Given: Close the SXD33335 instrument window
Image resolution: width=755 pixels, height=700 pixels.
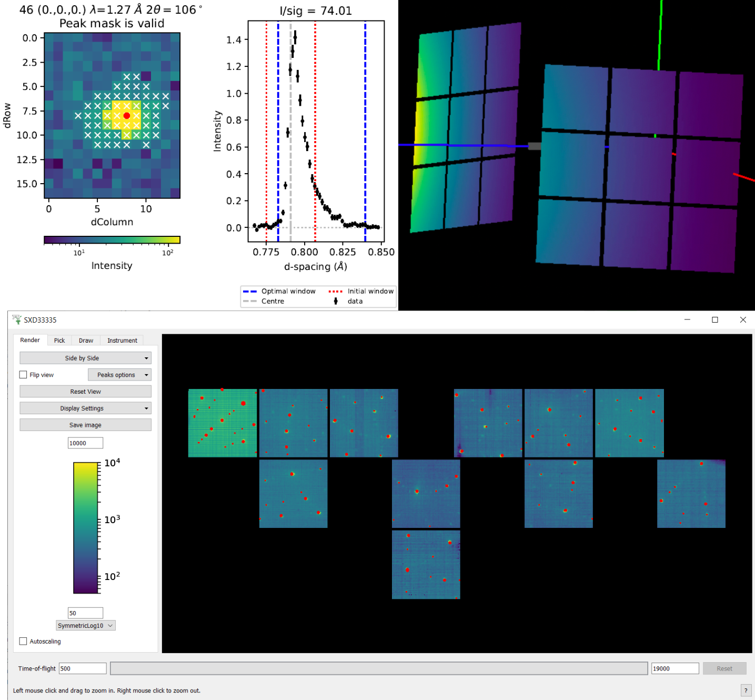Looking at the screenshot, I should pyautogui.click(x=743, y=319).
